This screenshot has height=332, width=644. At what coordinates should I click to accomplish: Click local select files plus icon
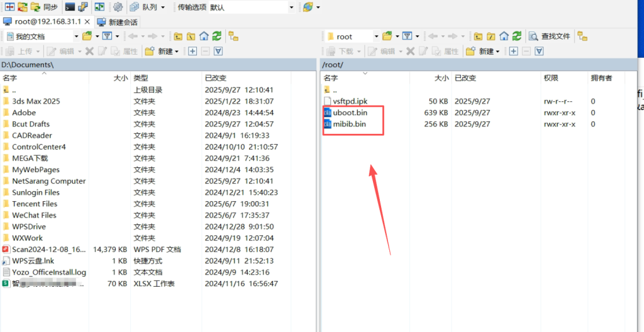click(x=192, y=52)
